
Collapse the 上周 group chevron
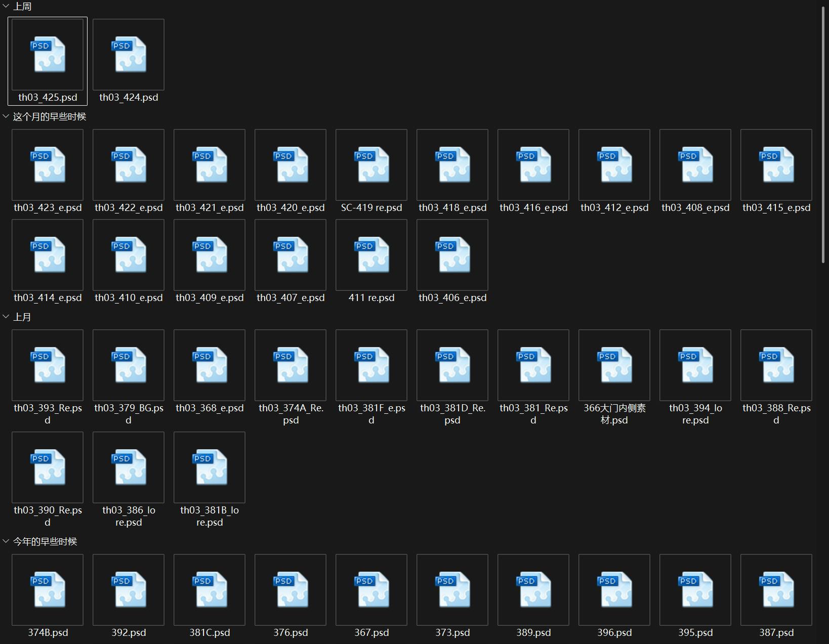click(6, 7)
